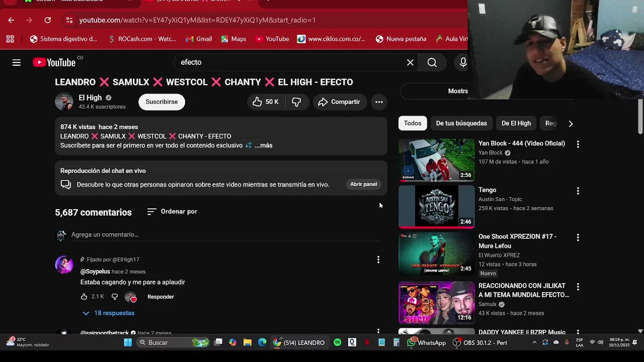Open El High channel avatar
644x362 pixels.
click(x=64, y=102)
